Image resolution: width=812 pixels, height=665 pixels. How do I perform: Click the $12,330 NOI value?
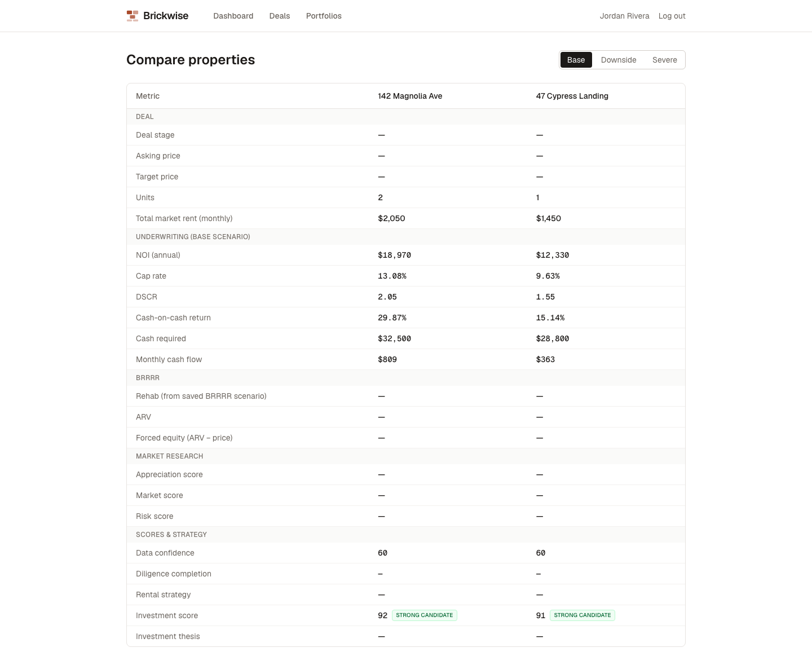[553, 255]
